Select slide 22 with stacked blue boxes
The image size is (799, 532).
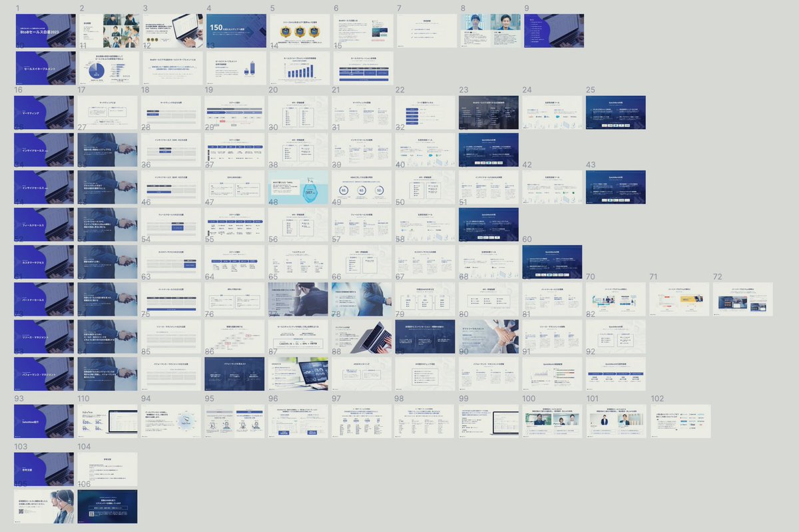coord(426,112)
